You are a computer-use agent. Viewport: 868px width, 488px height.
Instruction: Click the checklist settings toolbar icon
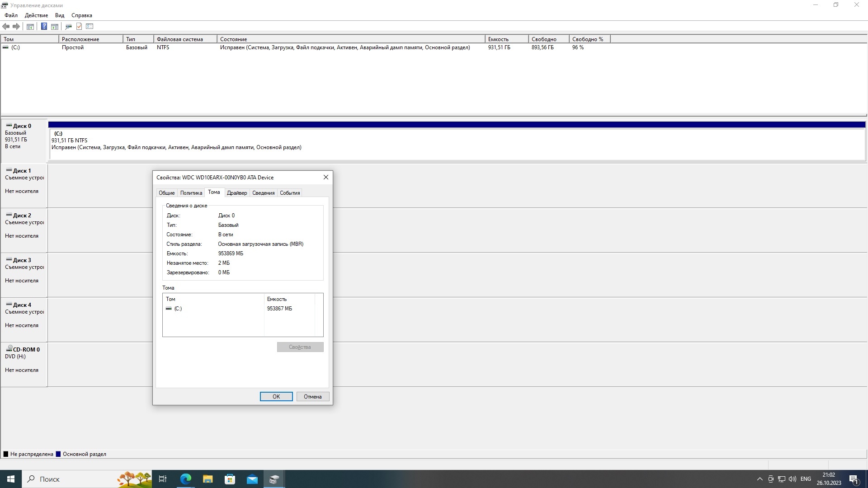(x=90, y=27)
